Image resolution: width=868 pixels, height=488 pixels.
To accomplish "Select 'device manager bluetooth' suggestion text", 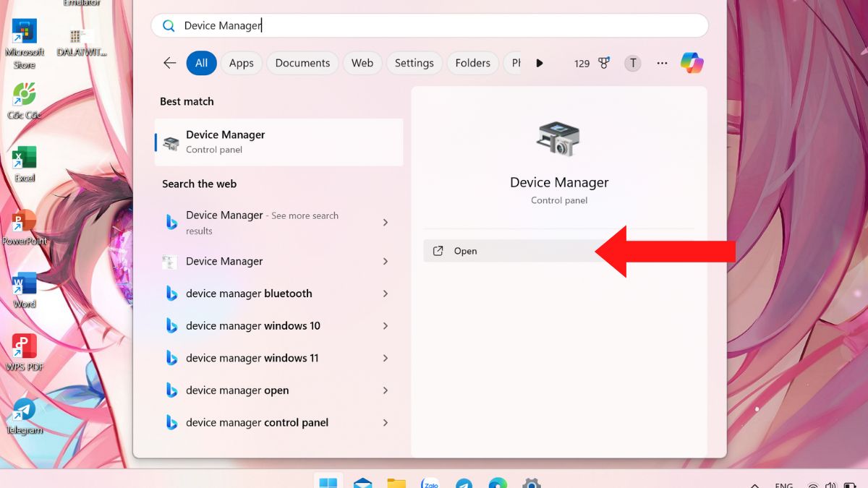I will point(249,294).
